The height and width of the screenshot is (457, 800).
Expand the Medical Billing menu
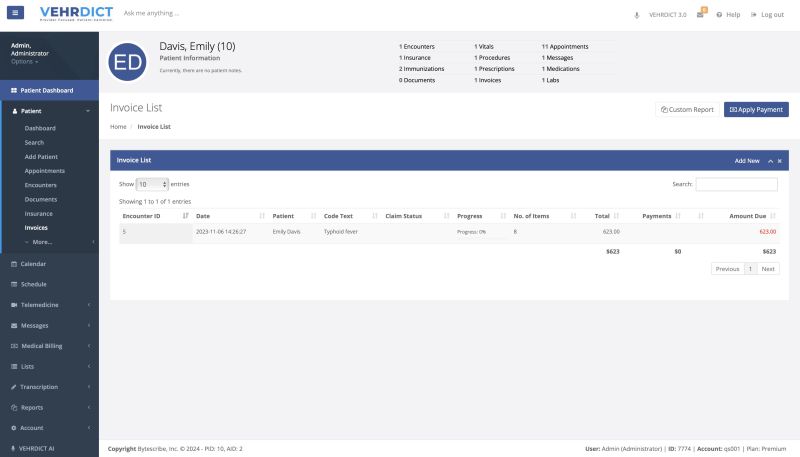[41, 345]
